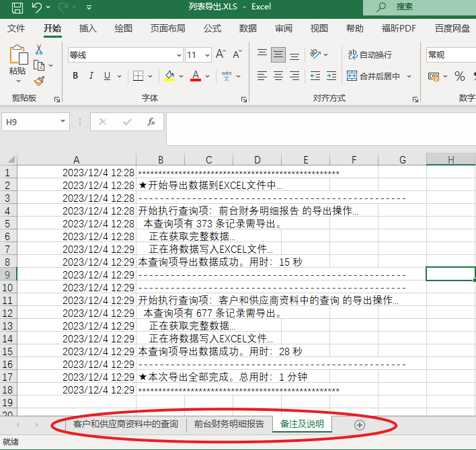The height and width of the screenshot is (450, 476).
Task: Expand the font size dropdown
Action: point(207,55)
